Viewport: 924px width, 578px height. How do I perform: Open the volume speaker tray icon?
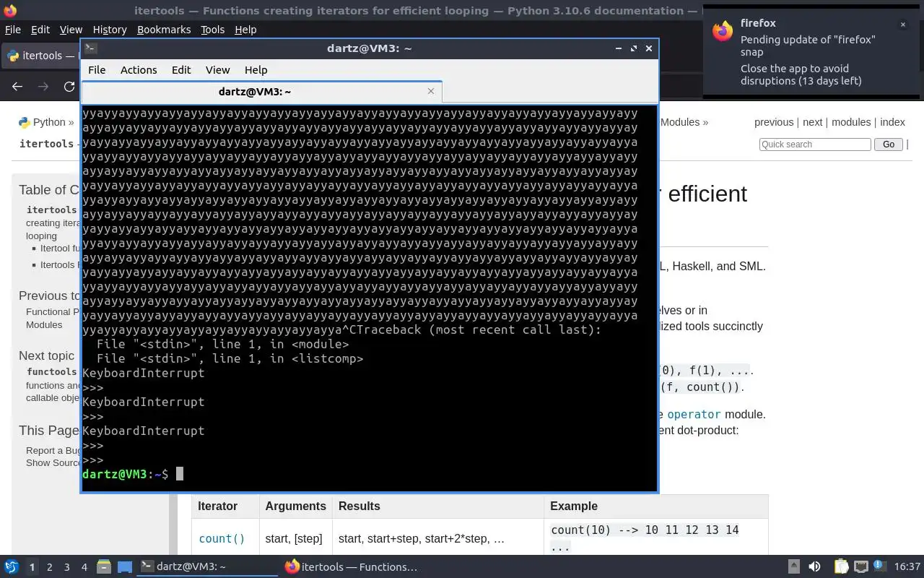(814, 567)
